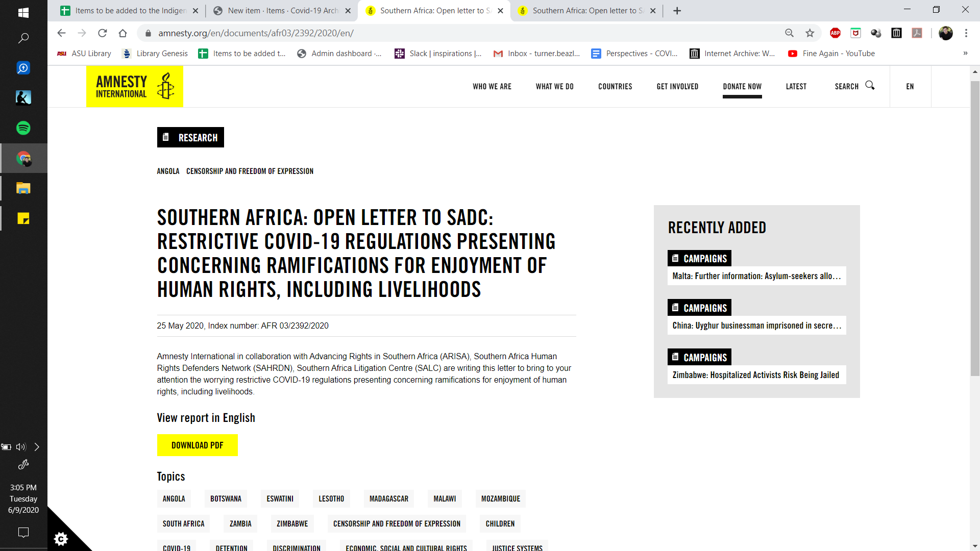The height and width of the screenshot is (551, 980).
Task: Switch to Covid-19 Archive New item tab
Action: pyautogui.click(x=282, y=11)
